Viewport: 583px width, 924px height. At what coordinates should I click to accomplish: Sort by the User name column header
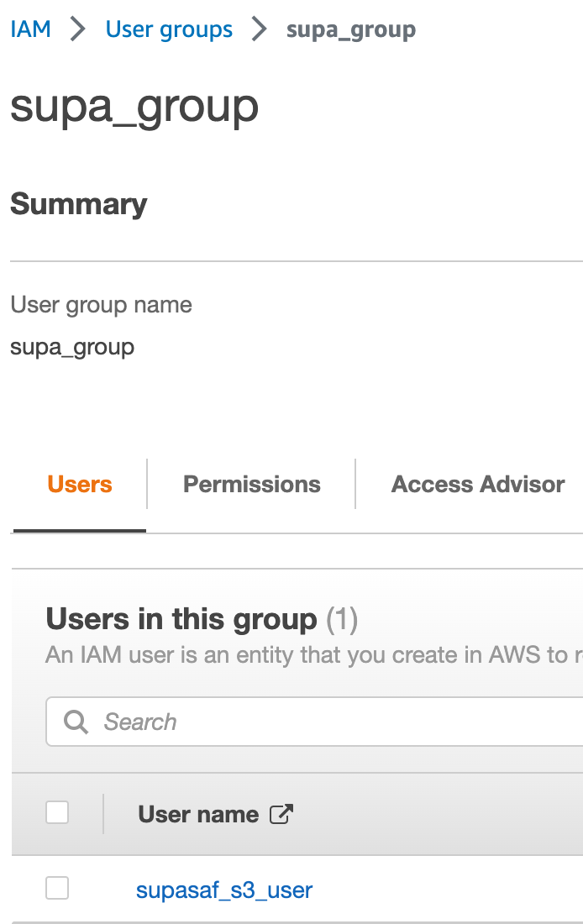198,814
